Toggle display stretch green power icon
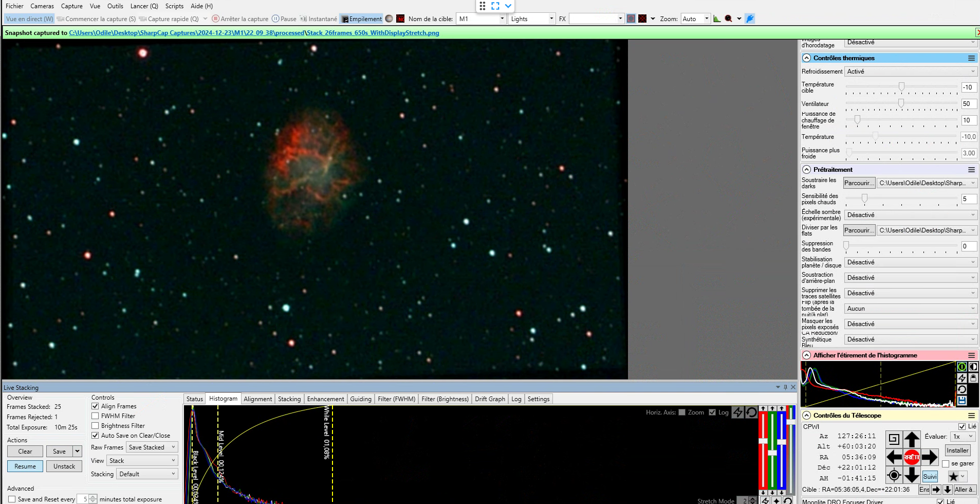The image size is (980, 504). click(x=962, y=367)
